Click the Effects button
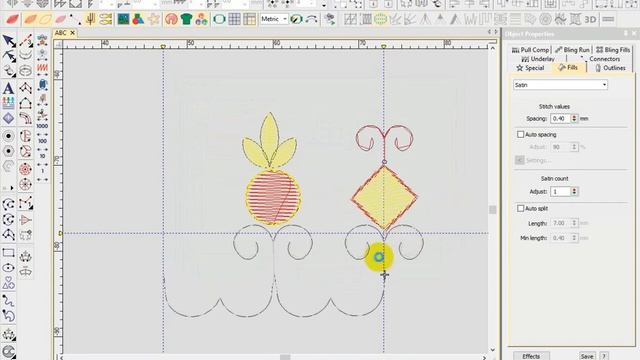640x360 pixels. point(531,356)
